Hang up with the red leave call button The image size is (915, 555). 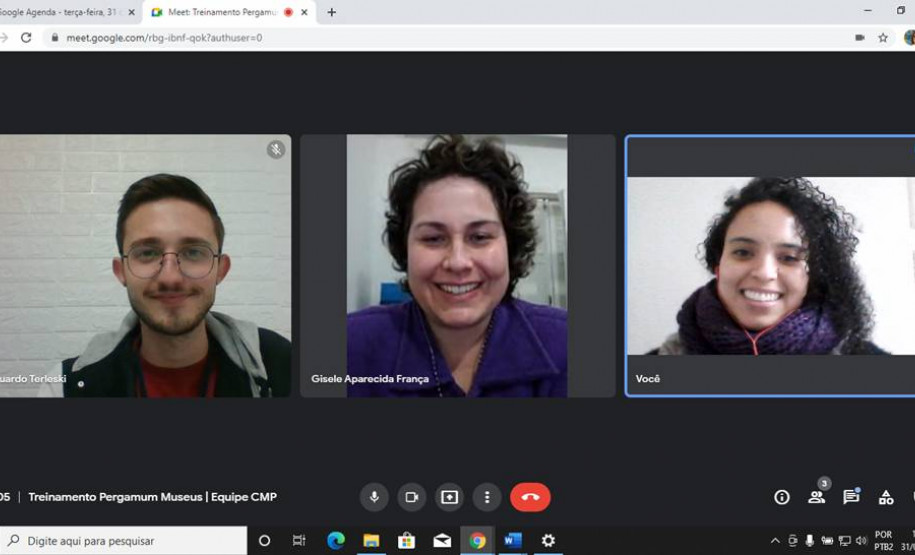tap(530, 497)
